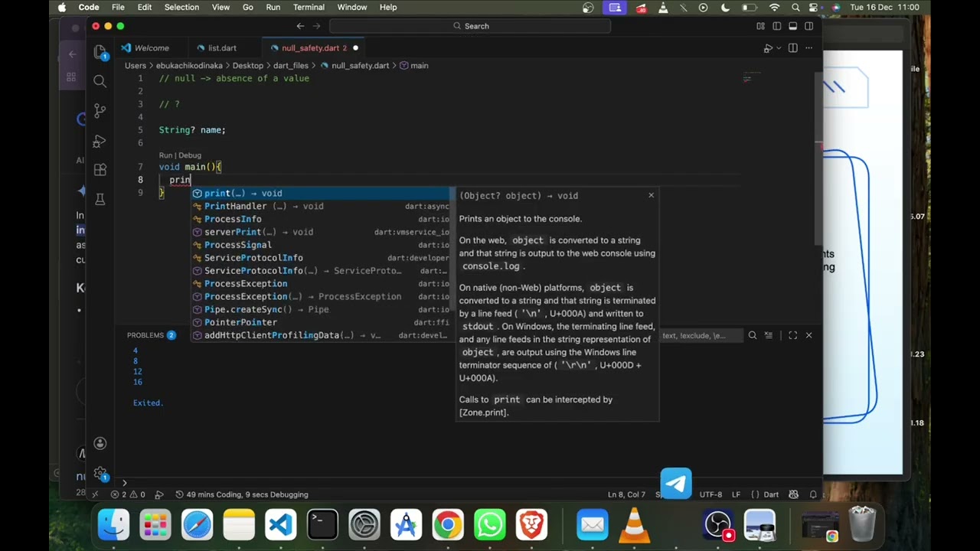980x551 pixels.
Task: Click the Split Editor Right icon
Action: (x=792, y=48)
